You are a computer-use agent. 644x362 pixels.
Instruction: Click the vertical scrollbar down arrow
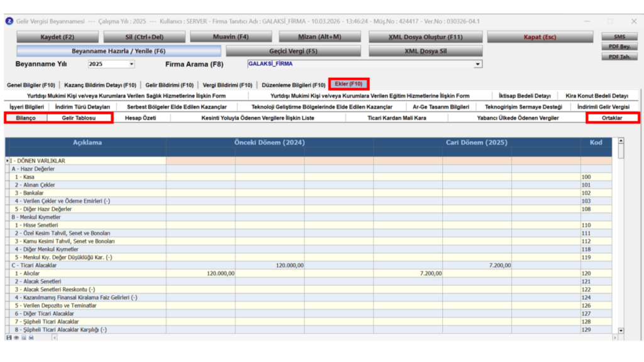621,331
